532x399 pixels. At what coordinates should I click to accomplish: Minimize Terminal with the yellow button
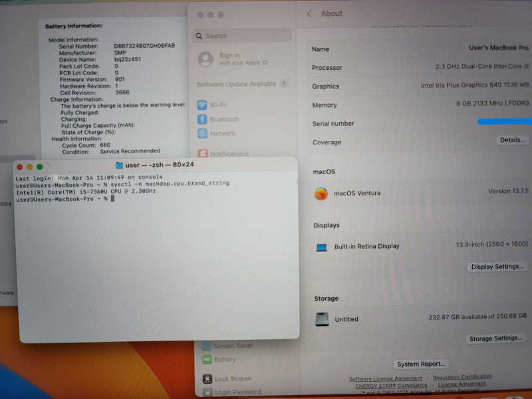(x=30, y=167)
